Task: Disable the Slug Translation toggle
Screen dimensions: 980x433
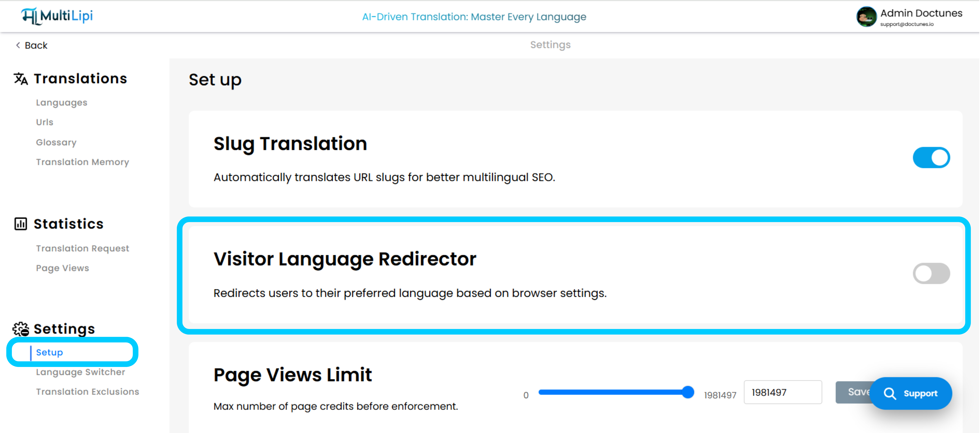Action: (931, 157)
